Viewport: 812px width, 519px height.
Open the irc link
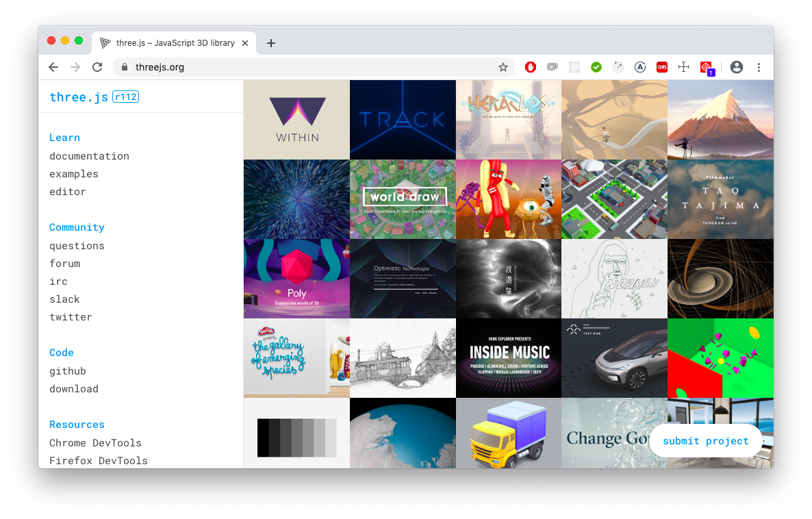pyautogui.click(x=58, y=281)
